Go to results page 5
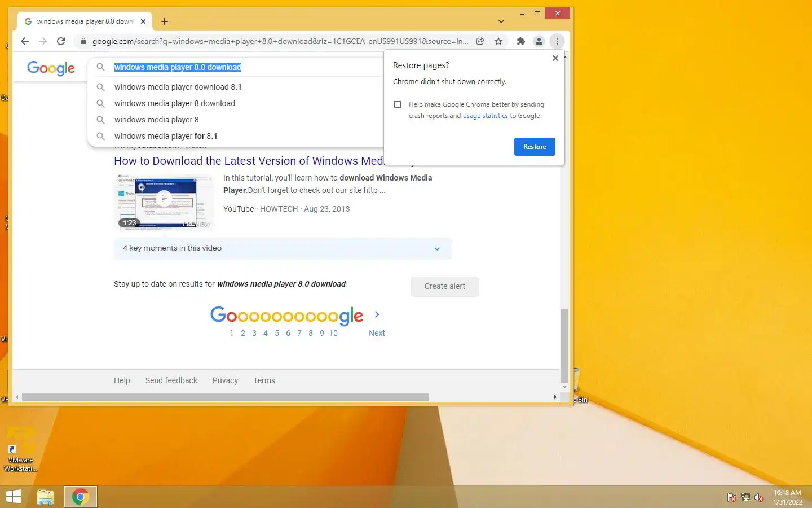 (x=277, y=333)
